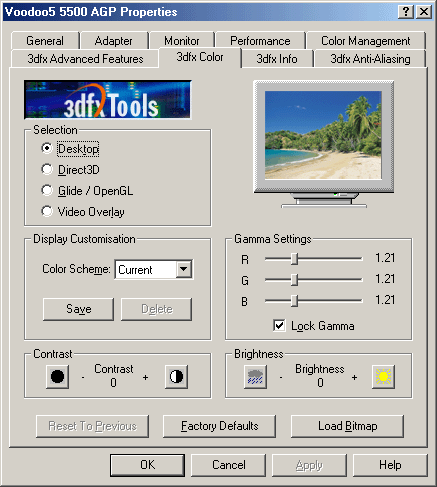Click the beach preview image on monitor
Screen dimensions: 437x487
click(x=323, y=135)
